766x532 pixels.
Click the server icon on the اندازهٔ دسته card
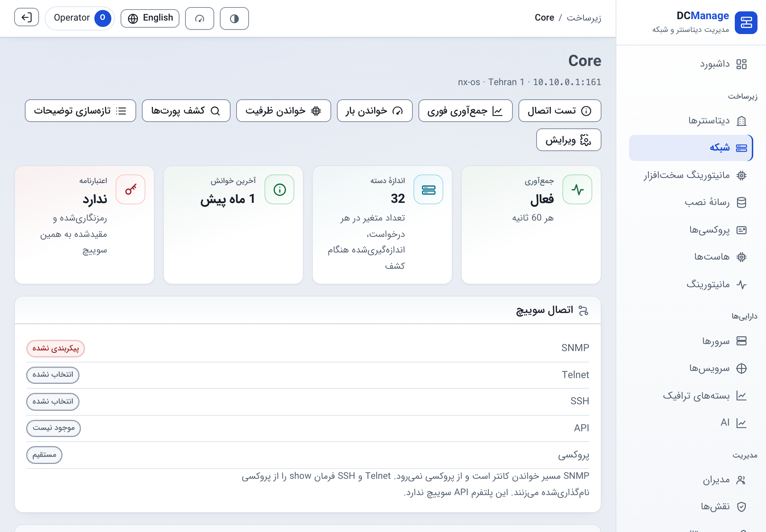click(428, 189)
